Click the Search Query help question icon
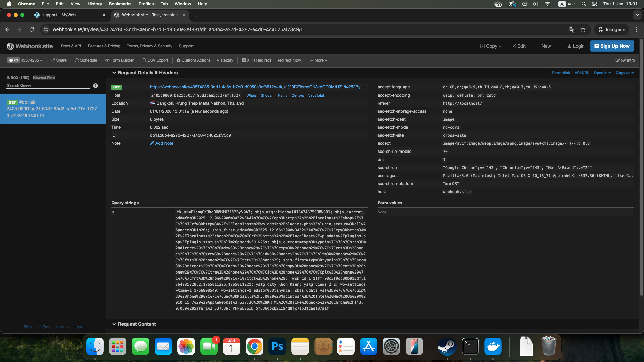 pyautogui.click(x=95, y=86)
